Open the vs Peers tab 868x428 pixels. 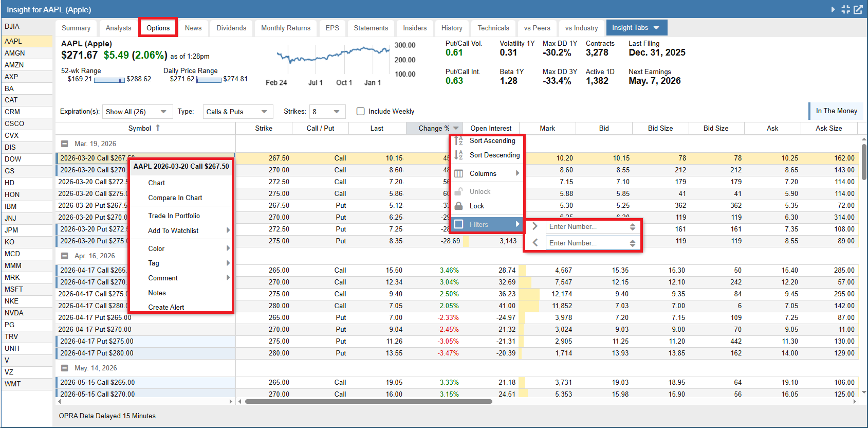coord(537,28)
